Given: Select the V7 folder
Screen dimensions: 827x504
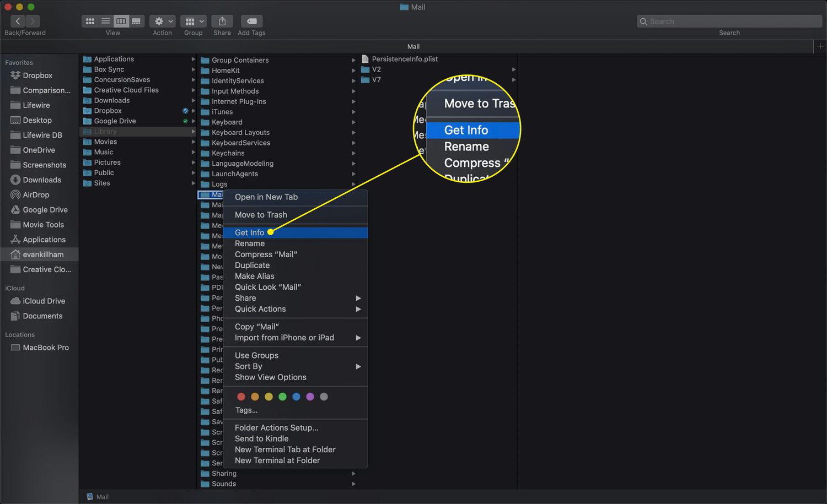Looking at the screenshot, I should click(x=376, y=80).
